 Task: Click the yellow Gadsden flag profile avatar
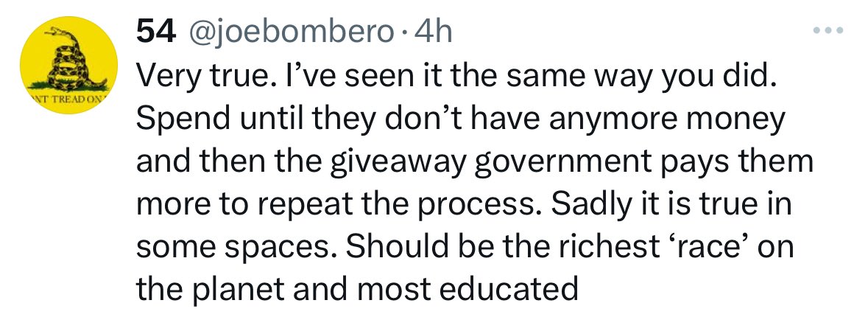[x=68, y=65]
